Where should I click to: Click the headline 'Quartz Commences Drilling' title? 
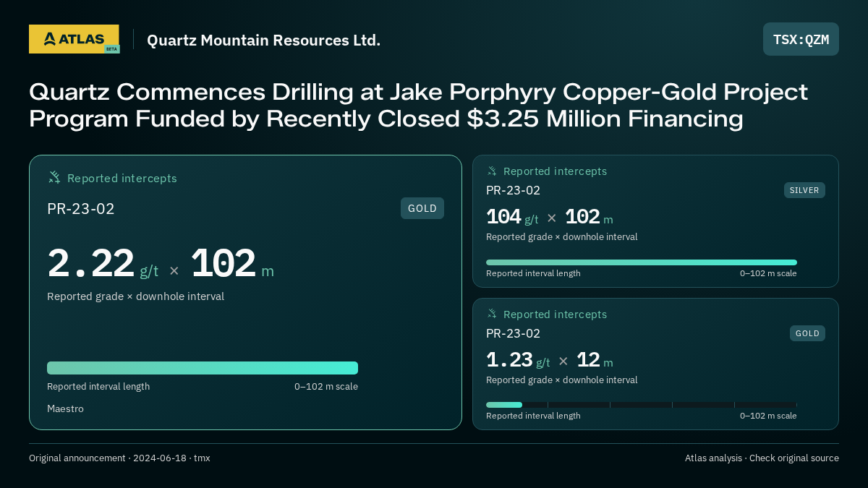tap(418, 105)
